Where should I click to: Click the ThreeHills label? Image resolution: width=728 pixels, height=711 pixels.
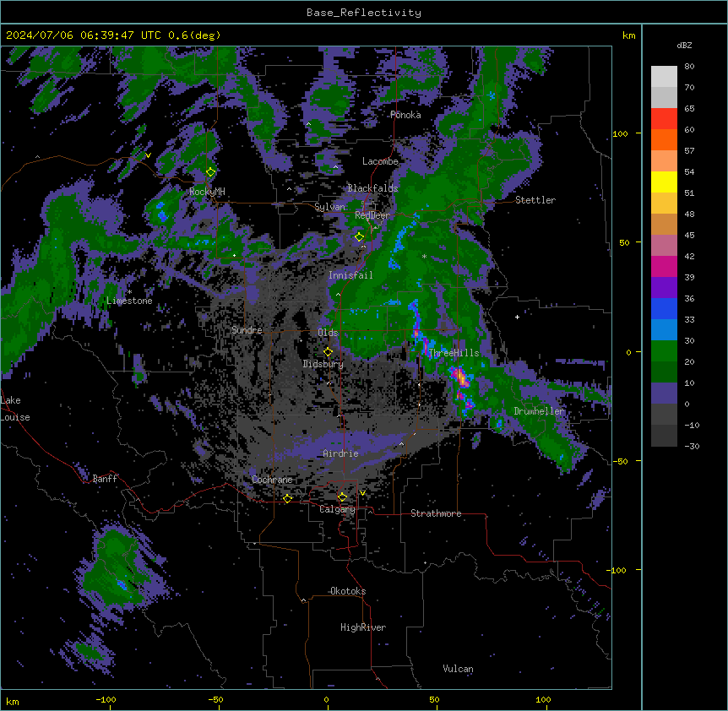click(x=454, y=353)
